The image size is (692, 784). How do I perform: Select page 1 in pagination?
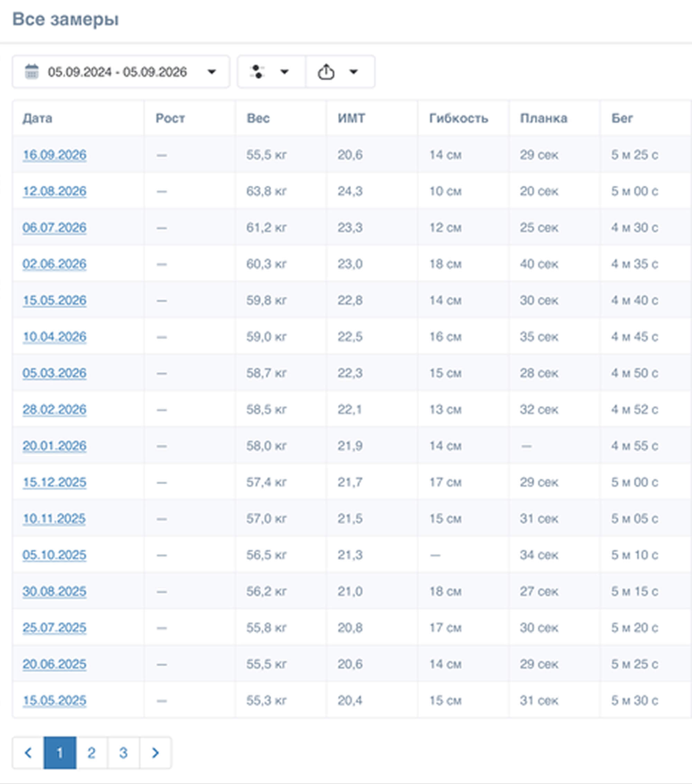point(60,753)
